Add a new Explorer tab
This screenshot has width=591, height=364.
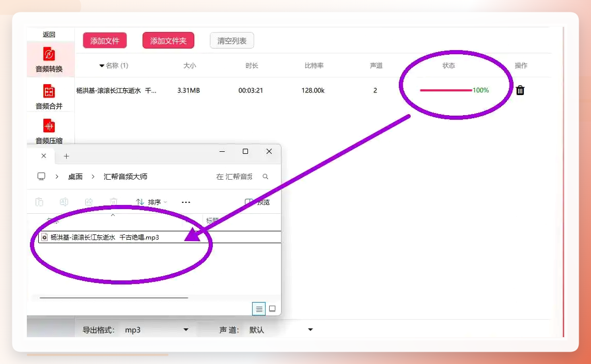coord(66,156)
